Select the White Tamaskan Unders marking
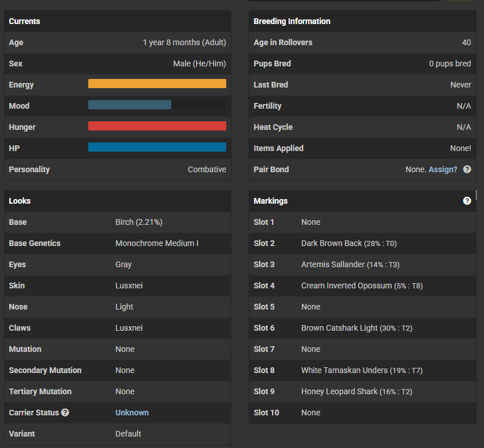The image size is (484, 448). pos(344,370)
